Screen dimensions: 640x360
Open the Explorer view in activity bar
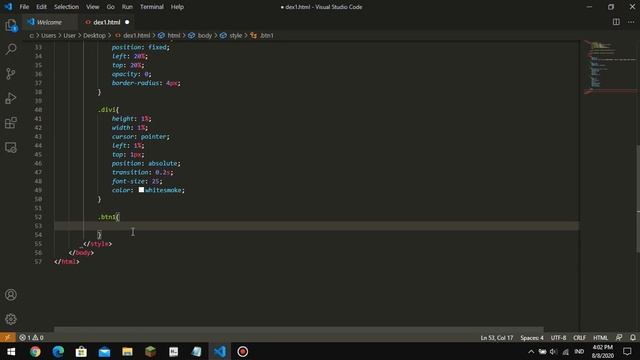click(11, 25)
